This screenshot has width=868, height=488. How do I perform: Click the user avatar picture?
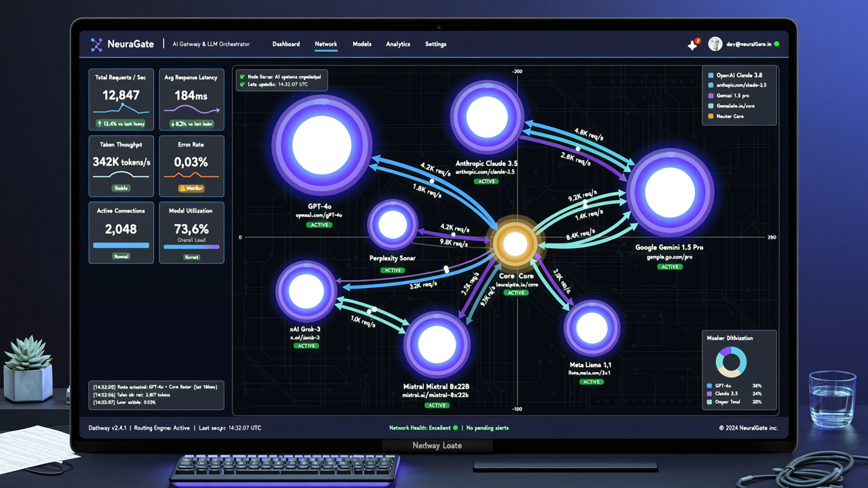(715, 44)
